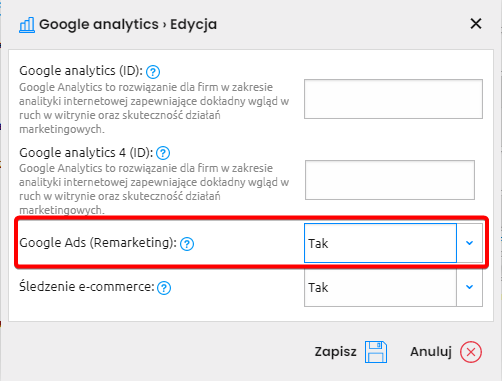Select the Google Ads (Remarketing) label
Viewport: 502px width, 381px height.
point(98,243)
